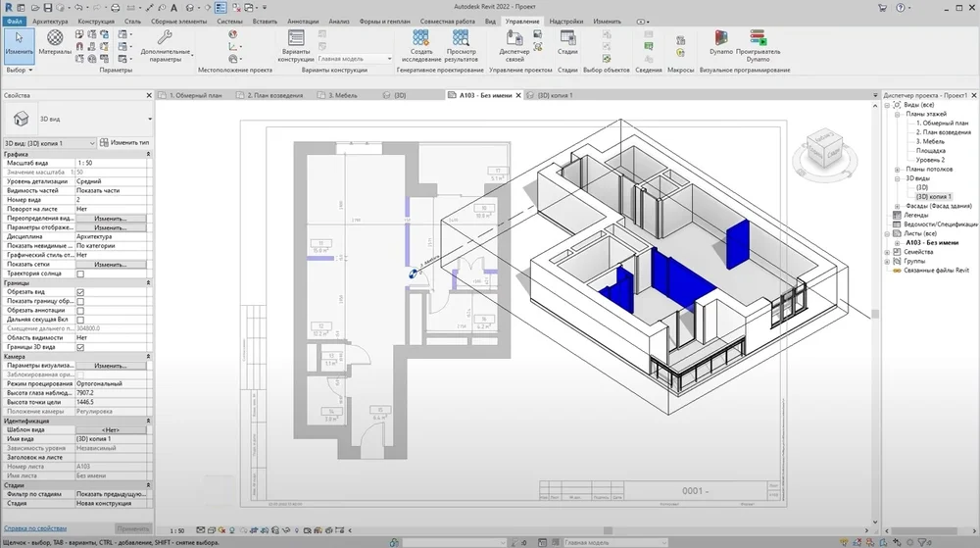This screenshot has height=548, width=980.
Task: Open the Главная модель dropdown in ribbon
Action: 355,59
